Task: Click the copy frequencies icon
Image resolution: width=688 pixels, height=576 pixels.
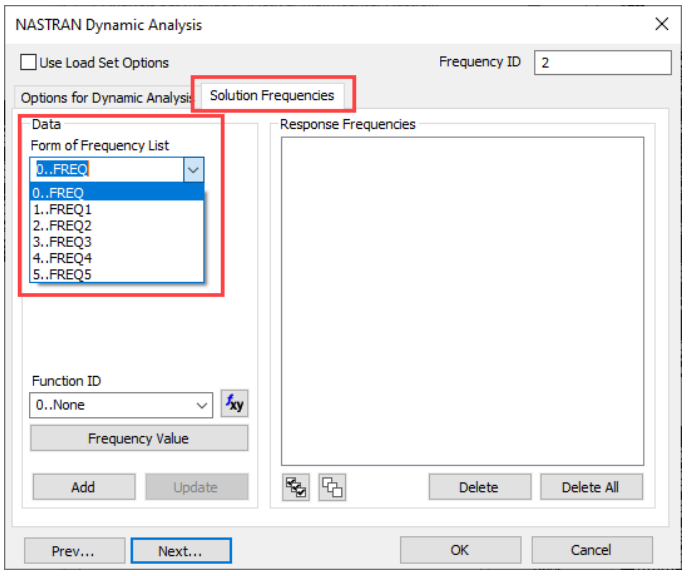Action: (x=332, y=487)
